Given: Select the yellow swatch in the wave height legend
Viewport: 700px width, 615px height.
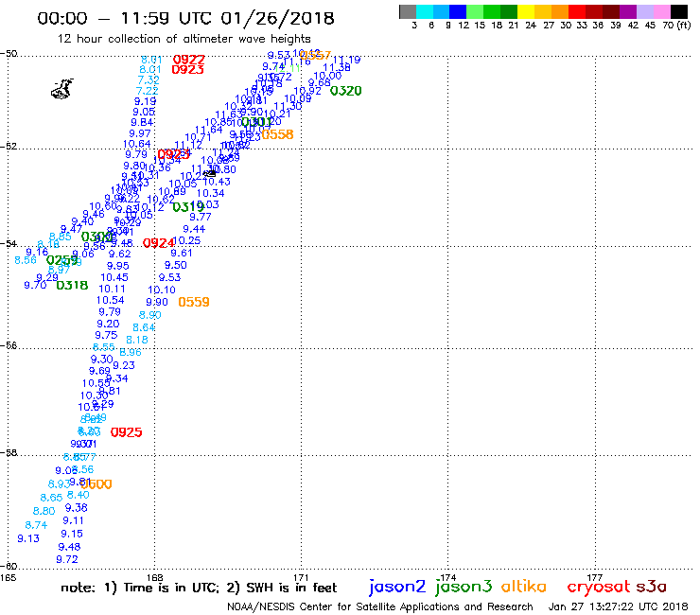Looking at the screenshot, I should coord(526,11).
